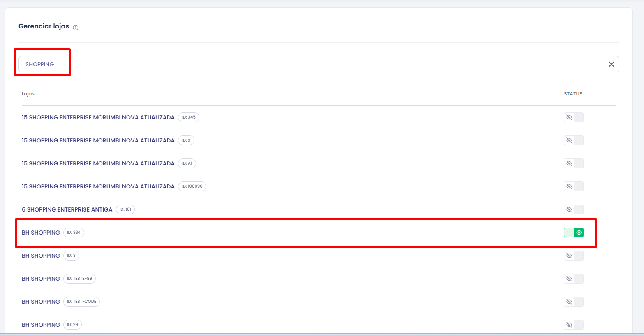Click the Lojas column header

pos(28,94)
